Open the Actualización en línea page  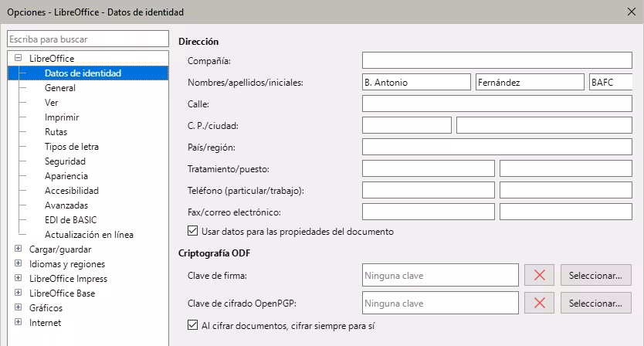click(89, 235)
